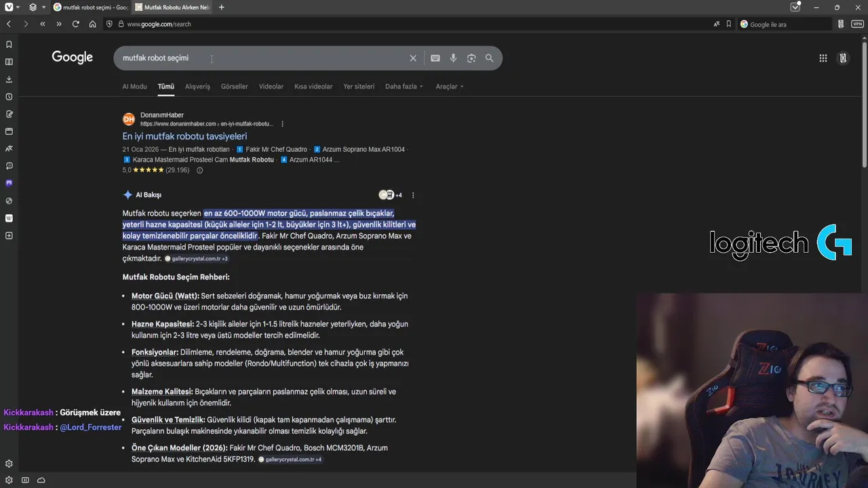Screen dimensions: 868x488
Task: Select the Tümü results tab
Action: (x=166, y=87)
